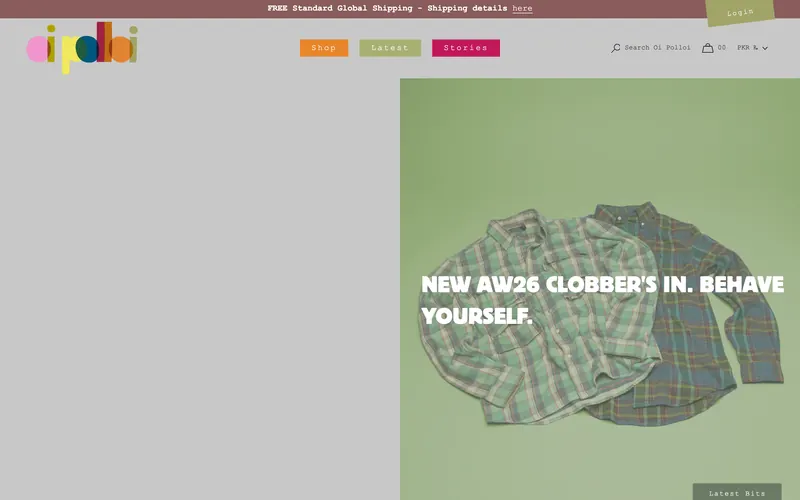This screenshot has height=500, width=800.
Task: Click the Login tag
Action: pos(740,12)
